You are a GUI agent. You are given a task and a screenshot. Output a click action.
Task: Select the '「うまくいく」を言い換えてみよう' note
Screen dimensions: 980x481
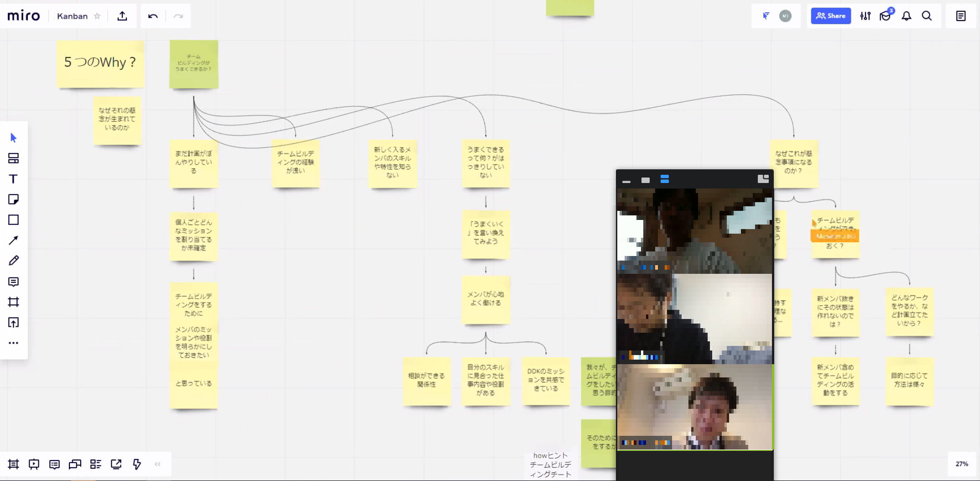click(x=486, y=234)
